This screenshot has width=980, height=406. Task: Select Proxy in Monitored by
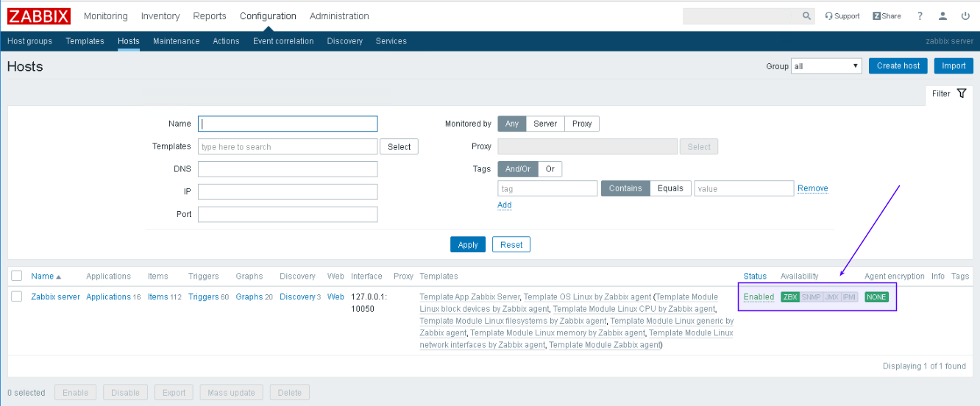pyautogui.click(x=581, y=124)
